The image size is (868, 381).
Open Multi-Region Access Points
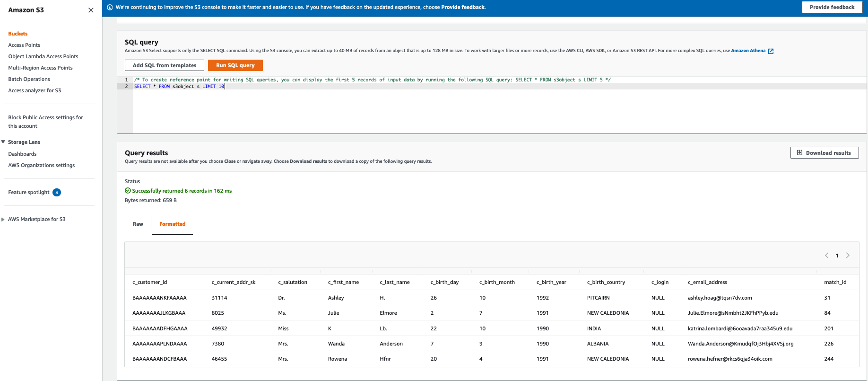40,68
